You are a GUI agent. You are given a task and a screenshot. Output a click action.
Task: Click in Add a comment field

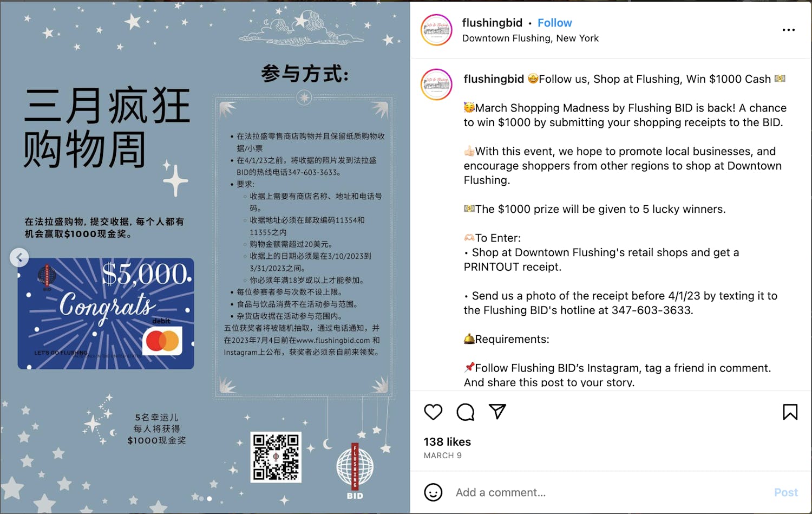609,492
